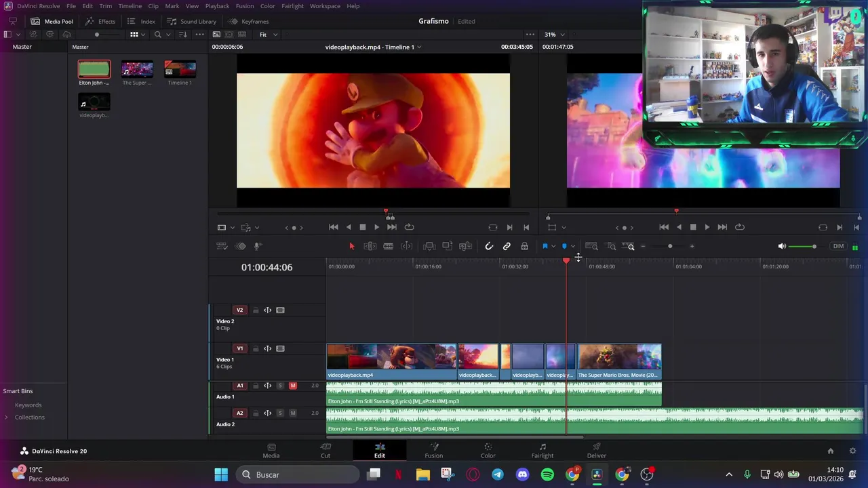Open the Fit zoom dropdown

click(x=269, y=35)
